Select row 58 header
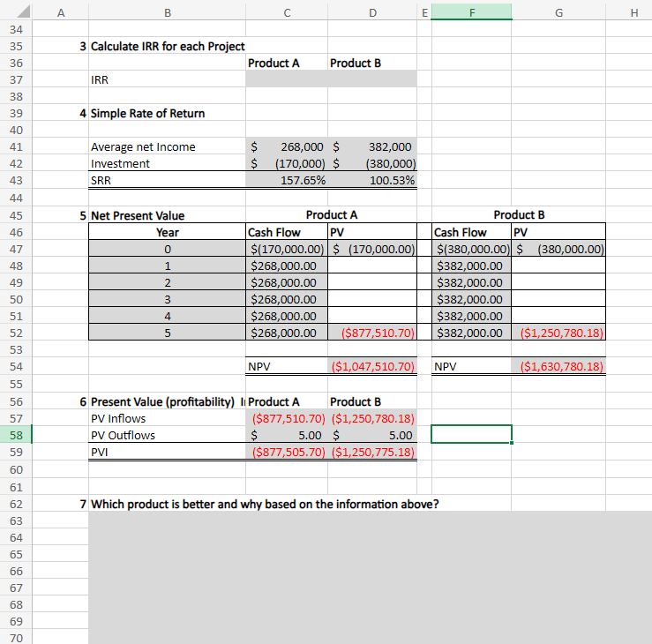 [x=16, y=435]
